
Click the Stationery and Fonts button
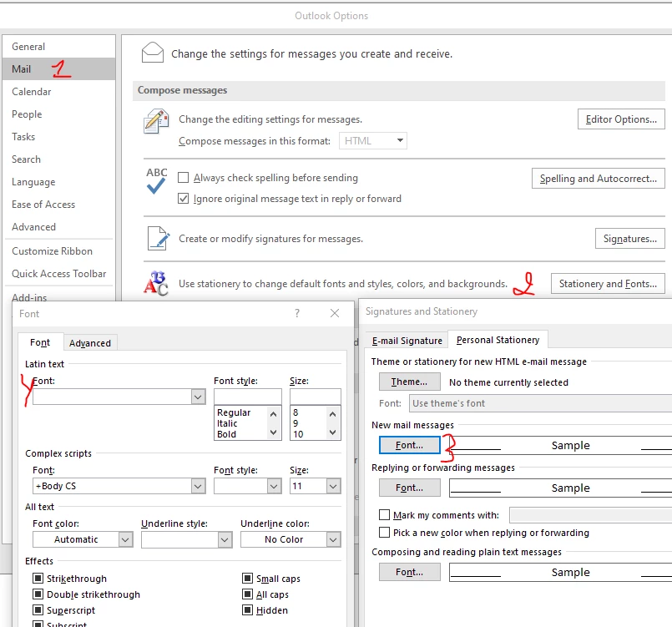point(608,283)
